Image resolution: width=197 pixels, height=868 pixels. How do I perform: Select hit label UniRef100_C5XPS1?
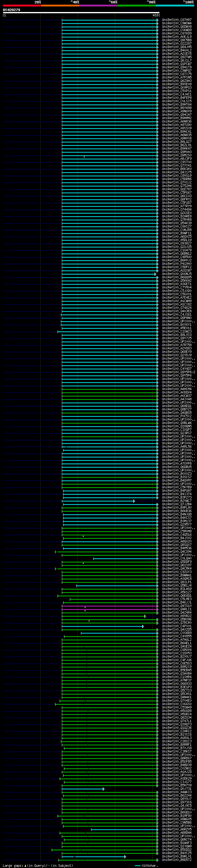pos(176,91)
